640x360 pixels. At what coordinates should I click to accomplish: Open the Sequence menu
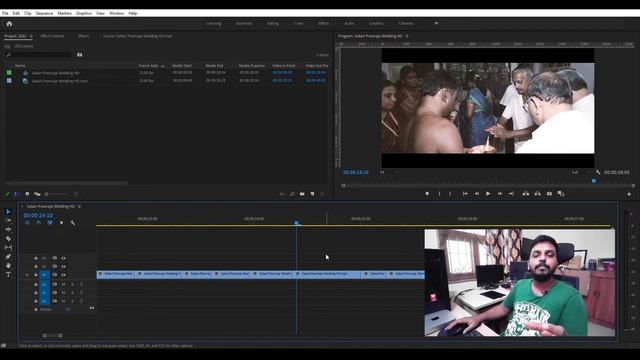44,13
